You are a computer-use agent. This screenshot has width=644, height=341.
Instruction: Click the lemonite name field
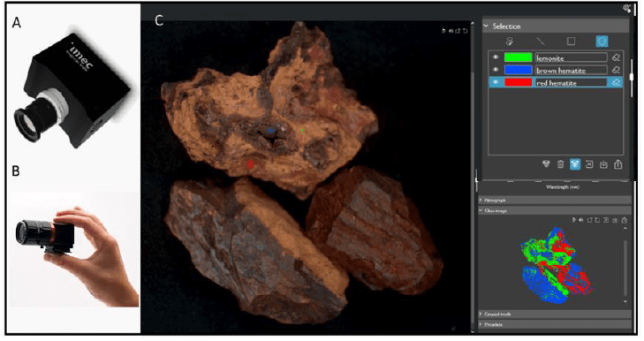coord(571,58)
